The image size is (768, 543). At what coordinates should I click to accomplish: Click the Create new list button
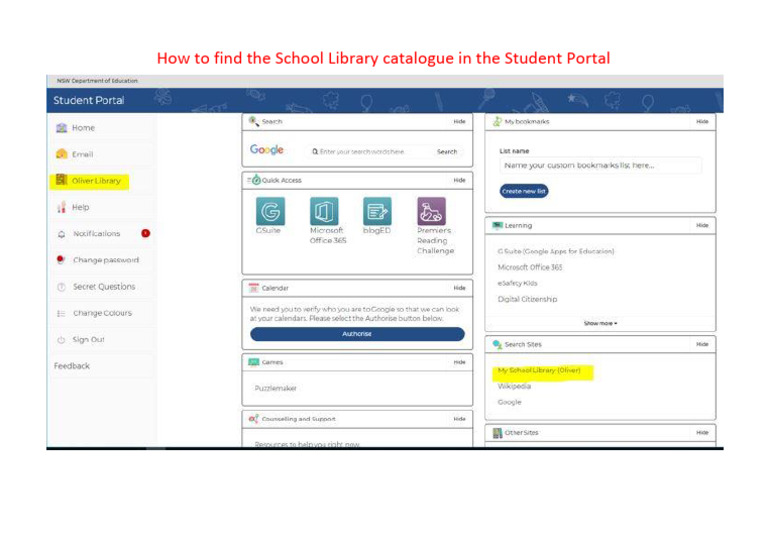524,191
